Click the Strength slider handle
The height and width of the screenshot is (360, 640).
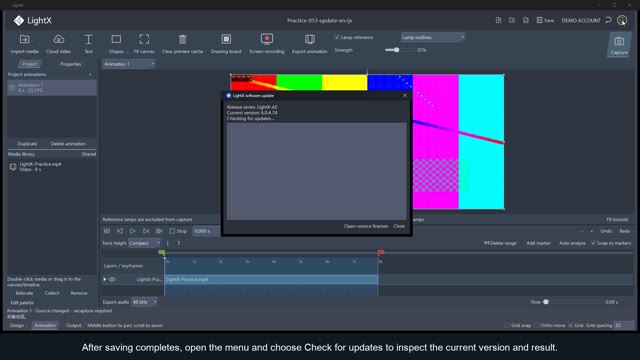click(x=396, y=50)
